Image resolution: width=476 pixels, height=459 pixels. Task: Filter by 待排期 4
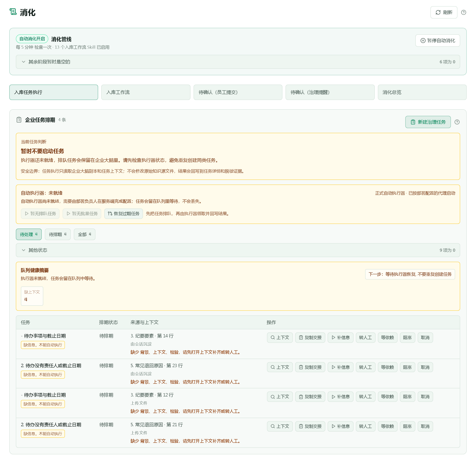(58, 234)
